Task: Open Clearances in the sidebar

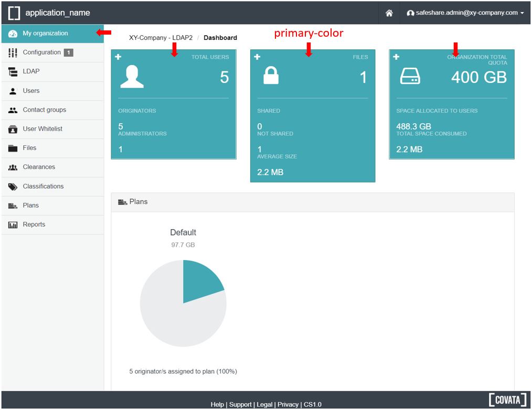Action: (52, 167)
